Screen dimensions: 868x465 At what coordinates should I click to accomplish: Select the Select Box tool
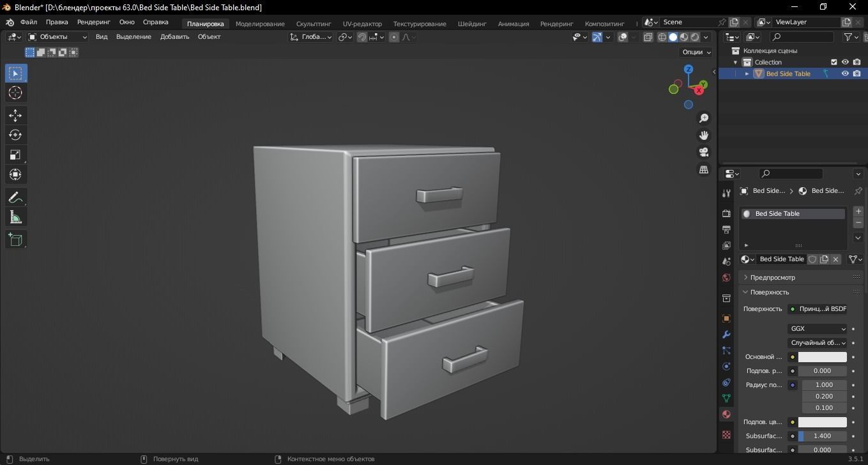point(15,73)
